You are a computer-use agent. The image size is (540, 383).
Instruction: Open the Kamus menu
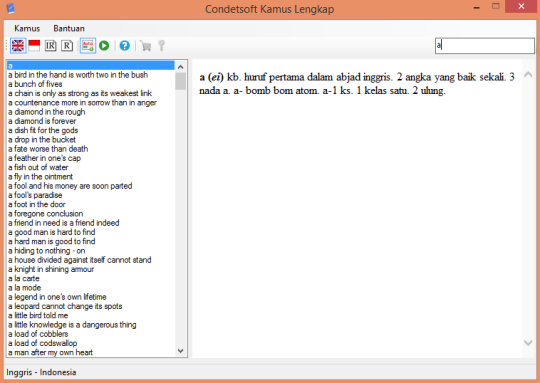[27, 29]
